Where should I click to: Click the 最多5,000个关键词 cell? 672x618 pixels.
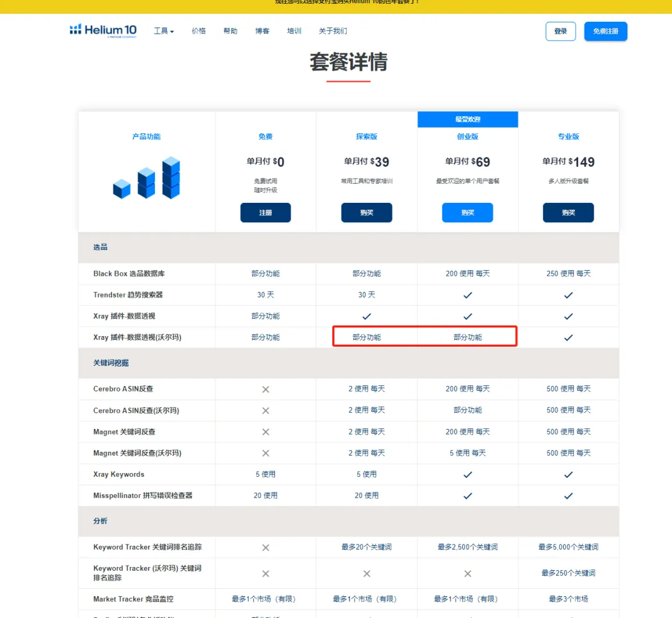click(x=568, y=547)
